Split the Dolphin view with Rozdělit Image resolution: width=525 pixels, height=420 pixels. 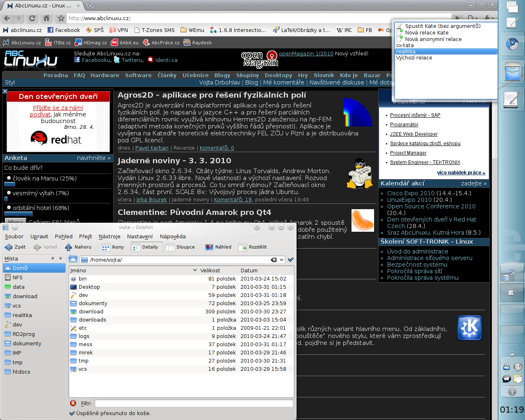253,247
